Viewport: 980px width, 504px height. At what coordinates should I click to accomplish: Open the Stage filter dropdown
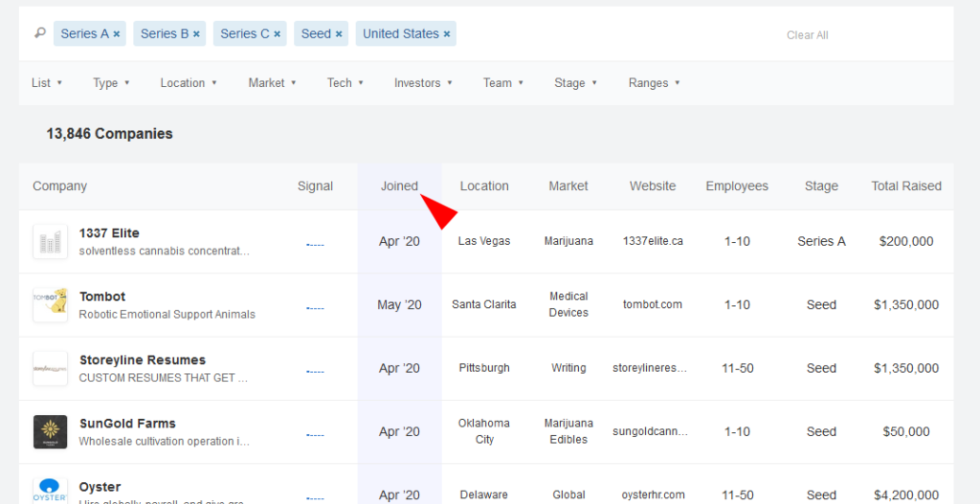tap(575, 83)
